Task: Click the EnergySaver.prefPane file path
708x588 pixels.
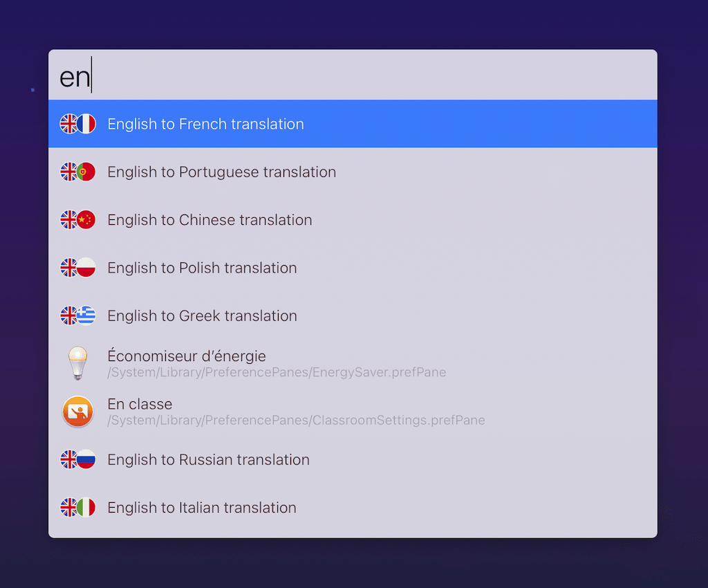Action: pos(277,373)
